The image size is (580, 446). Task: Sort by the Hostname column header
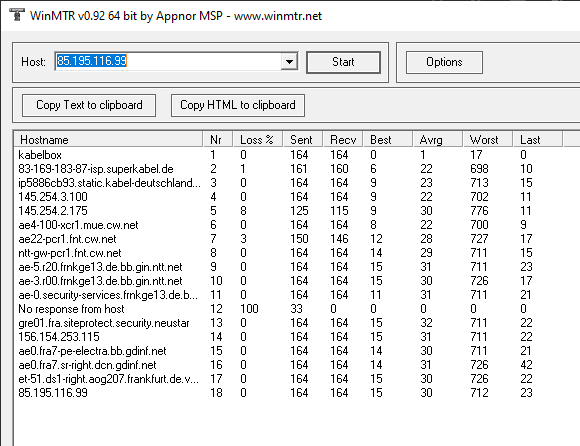(x=108, y=139)
